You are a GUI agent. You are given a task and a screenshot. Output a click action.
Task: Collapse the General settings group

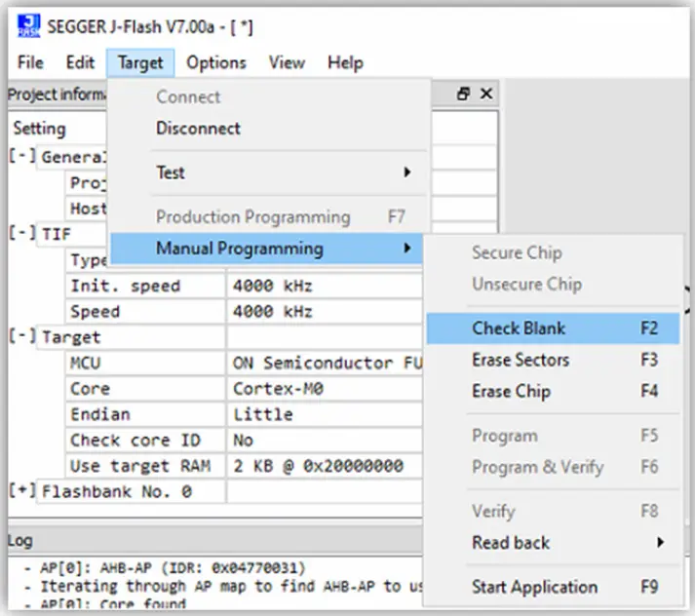click(22, 157)
